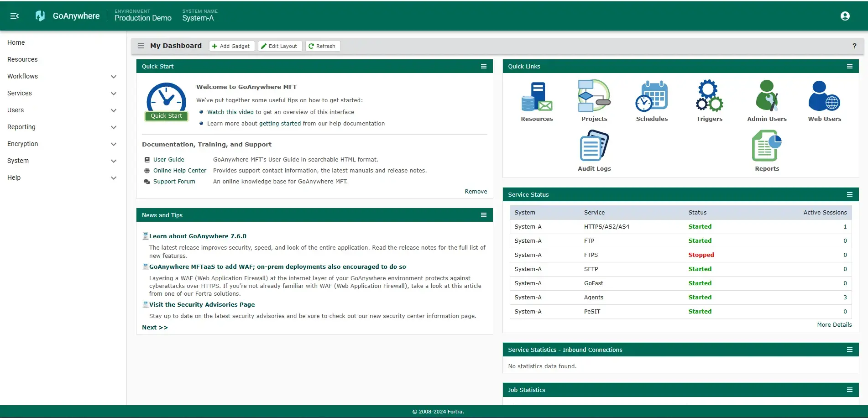Follow the More Details link
868x418 pixels.
(x=834, y=325)
